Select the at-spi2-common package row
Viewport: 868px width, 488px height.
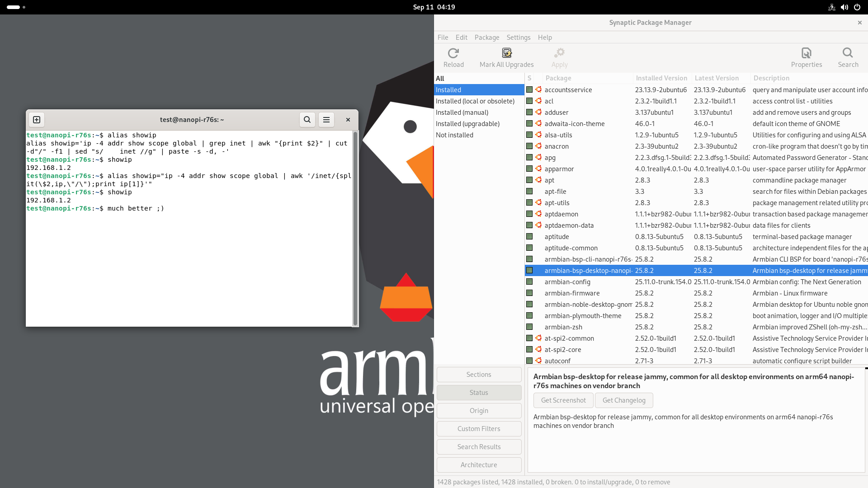coord(696,338)
